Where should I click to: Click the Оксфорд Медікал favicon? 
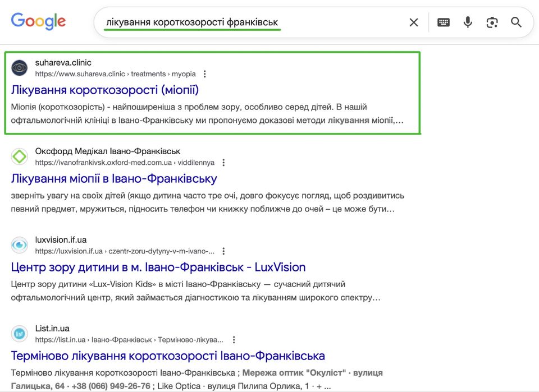(19, 156)
